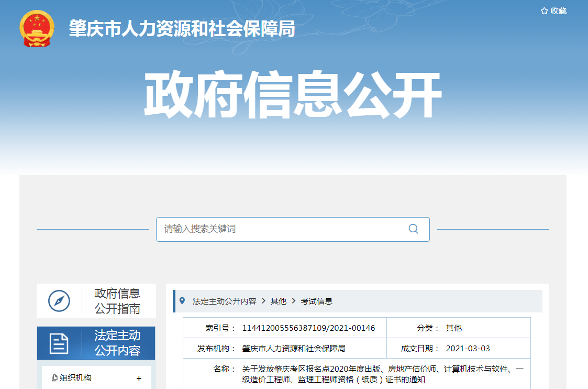Go to 其他 breadcrumb link
The height and width of the screenshot is (389, 588).
coord(279,301)
